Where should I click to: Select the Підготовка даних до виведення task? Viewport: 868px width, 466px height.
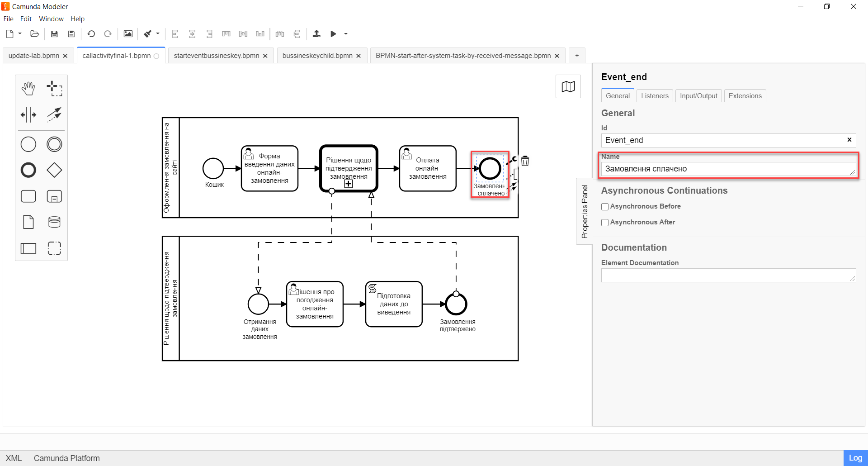pyautogui.click(x=394, y=304)
